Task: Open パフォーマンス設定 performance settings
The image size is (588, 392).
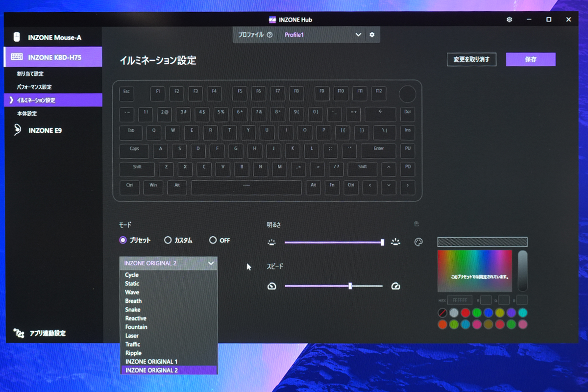Action: 34,87
